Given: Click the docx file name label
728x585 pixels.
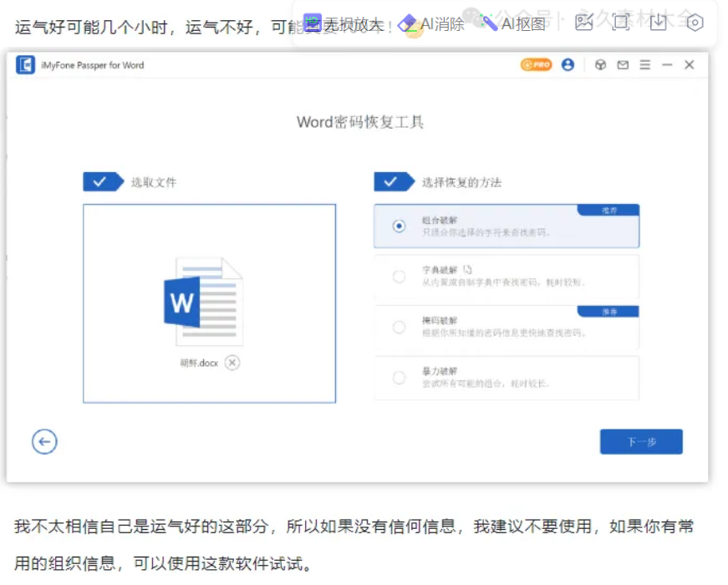Looking at the screenshot, I should pyautogui.click(x=199, y=363).
